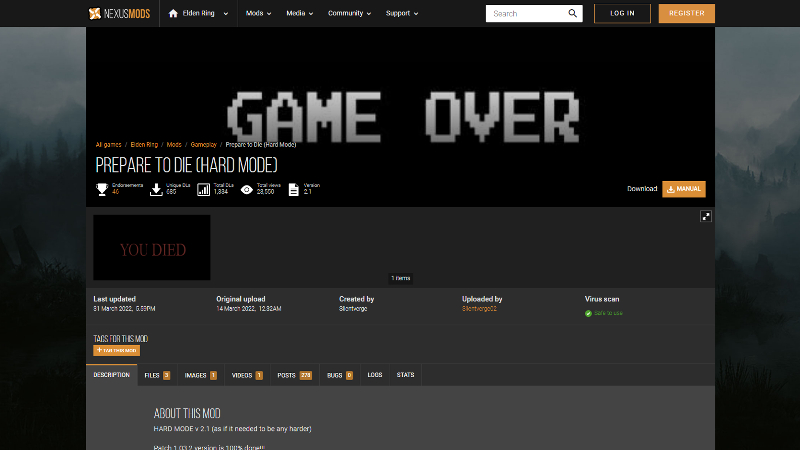Follow the Elden Ring breadcrumb link
The height and width of the screenshot is (450, 800).
144,145
